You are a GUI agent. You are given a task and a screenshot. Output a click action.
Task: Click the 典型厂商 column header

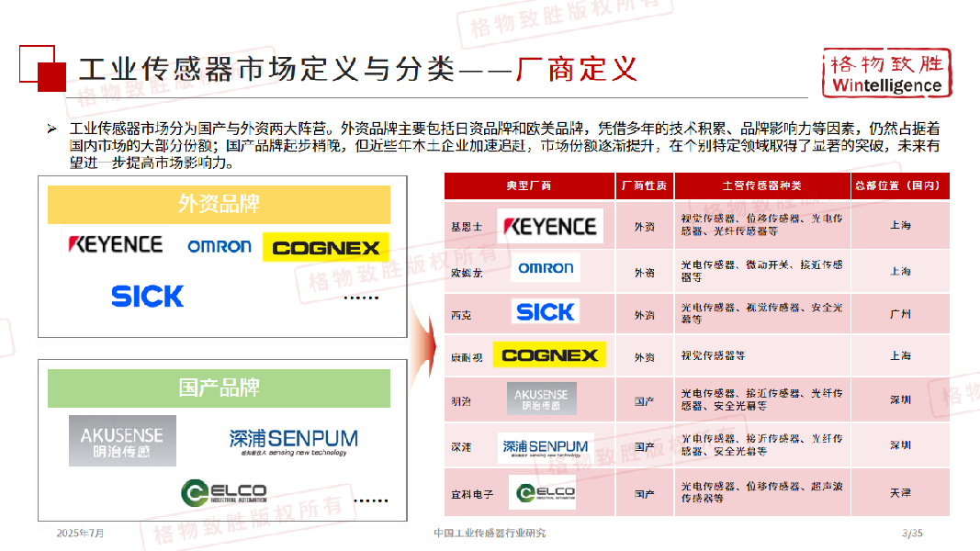529,186
